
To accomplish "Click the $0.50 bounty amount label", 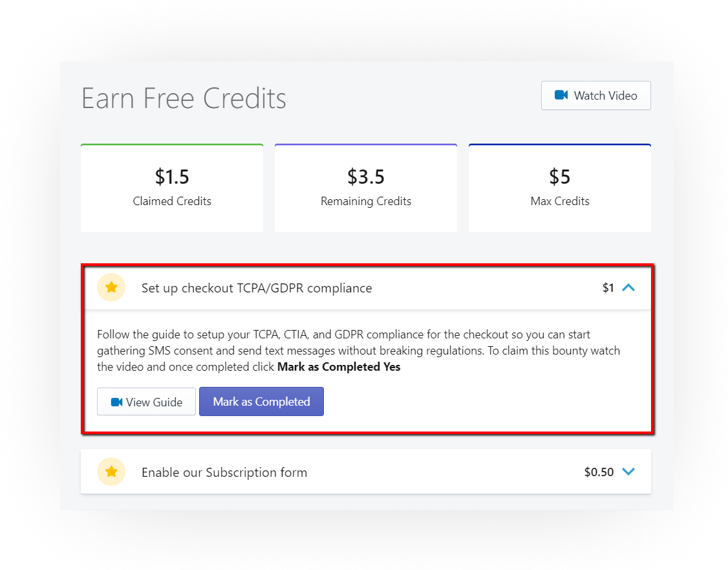I will [599, 472].
